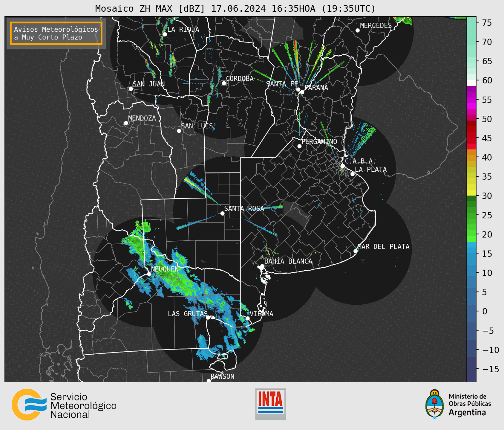Click the LA RIOJA label
The image size is (504, 430).
coord(183,29)
